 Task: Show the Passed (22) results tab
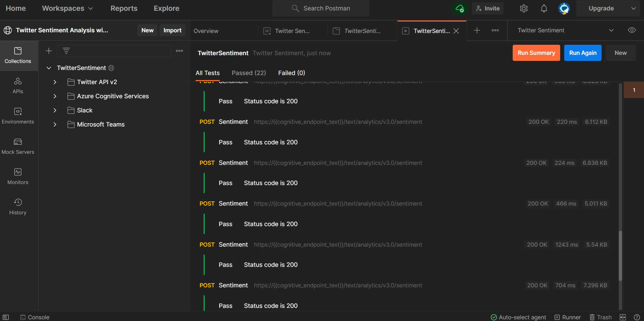tap(249, 73)
